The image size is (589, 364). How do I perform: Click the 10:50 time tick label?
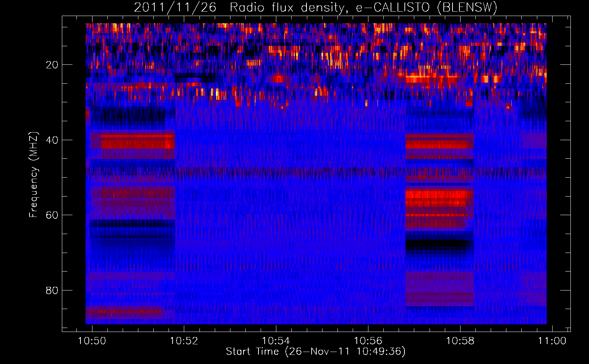coord(92,341)
